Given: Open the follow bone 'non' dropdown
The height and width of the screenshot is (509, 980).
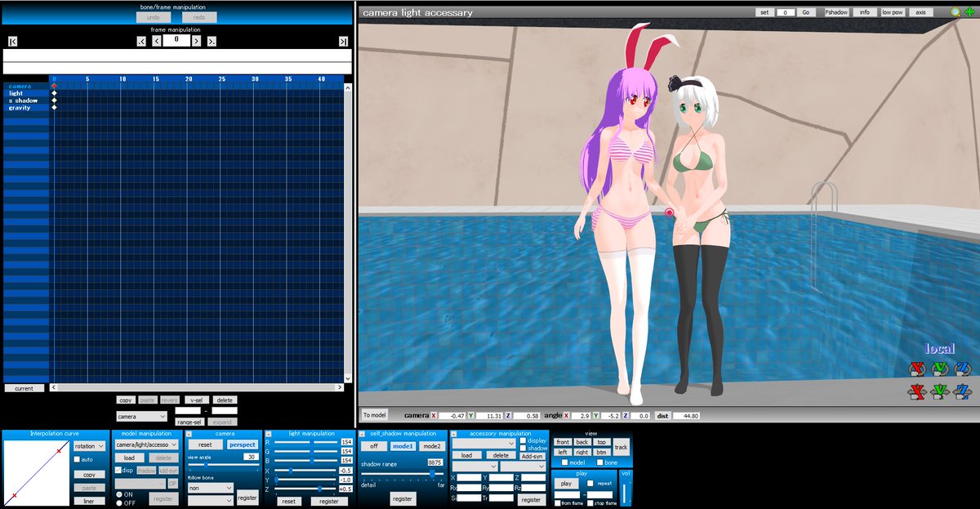Looking at the screenshot, I should (x=211, y=488).
